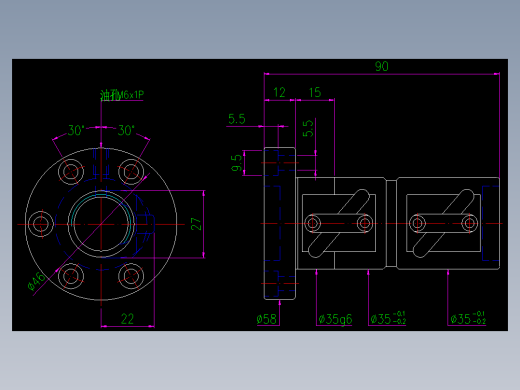The width and height of the screenshot is (520, 390).
Task: Click the 27 vertical dimension text
Action: [x=196, y=224]
